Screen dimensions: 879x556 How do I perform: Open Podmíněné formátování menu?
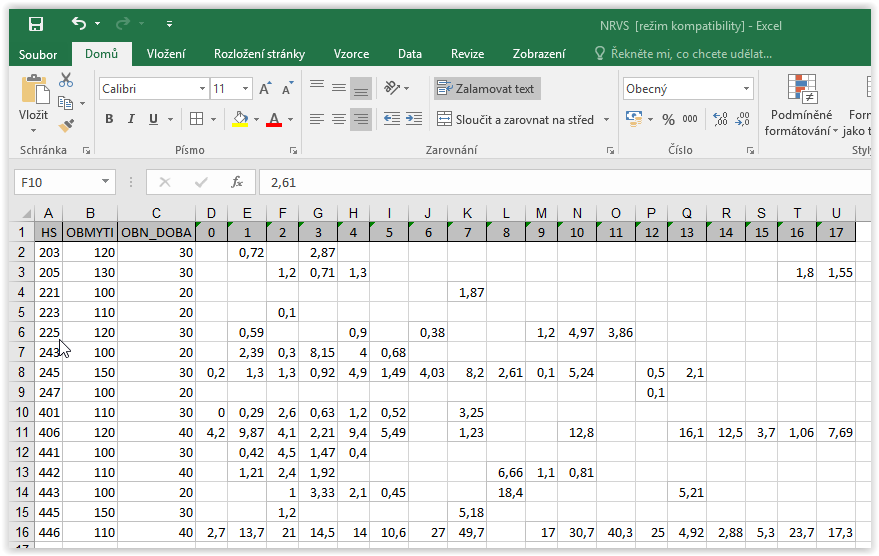pyautogui.click(x=801, y=105)
